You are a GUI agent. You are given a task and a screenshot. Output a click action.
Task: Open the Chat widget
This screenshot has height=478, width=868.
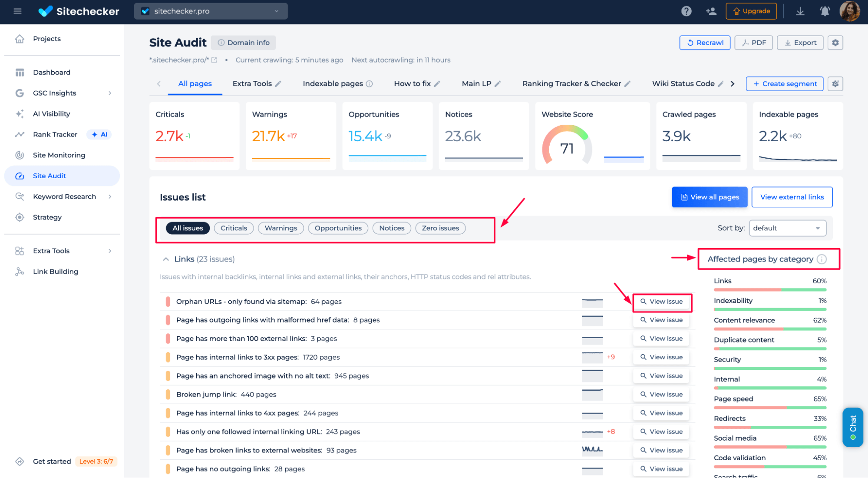[852, 427]
